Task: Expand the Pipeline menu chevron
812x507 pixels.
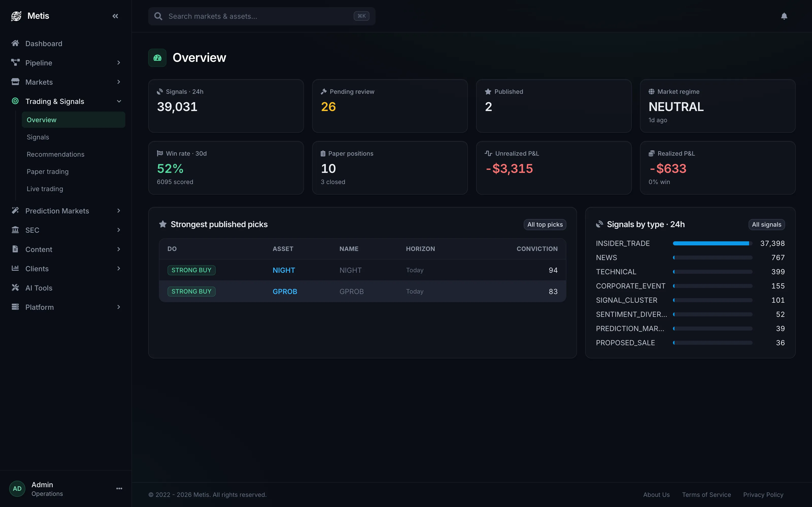Action: coord(119,63)
